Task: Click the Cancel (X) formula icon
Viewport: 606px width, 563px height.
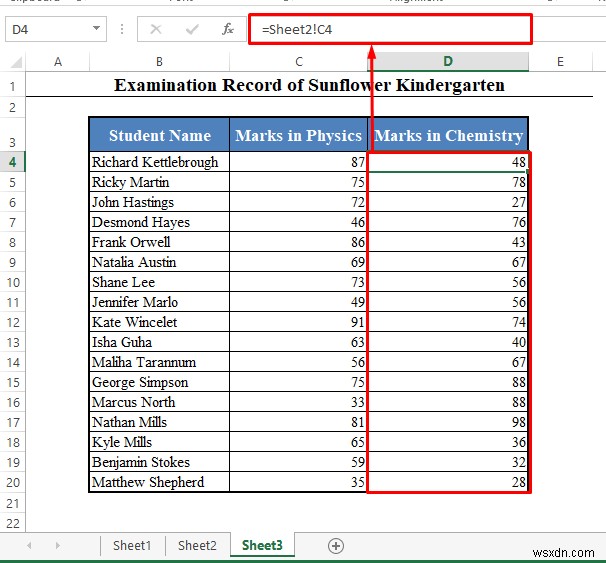Action: [x=156, y=29]
